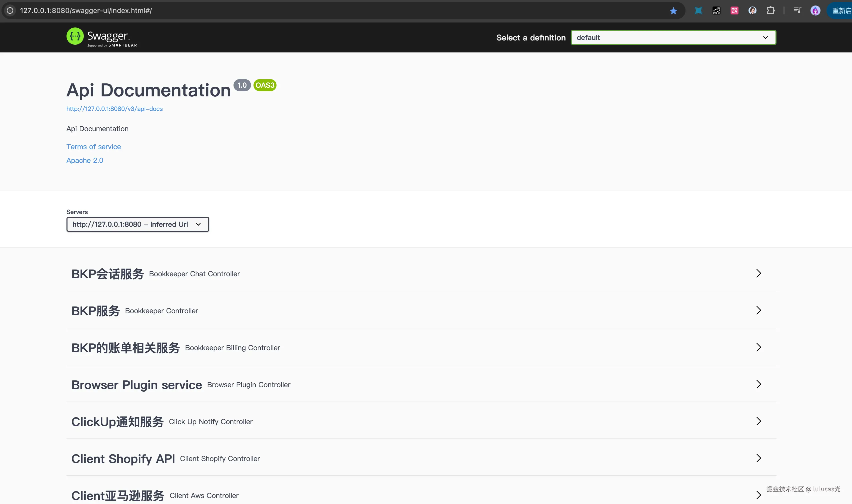
Task: Open the Terms of service link
Action: coord(93,147)
